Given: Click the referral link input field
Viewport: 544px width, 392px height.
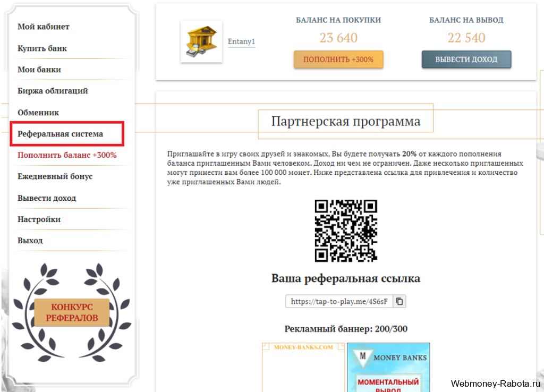Looking at the screenshot, I should 339,302.
